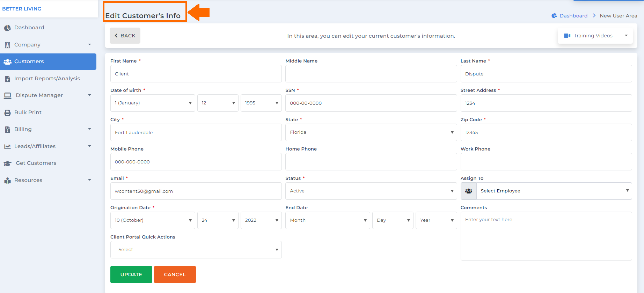Open the Select Employee dropdown
644x293 pixels.
point(554,191)
